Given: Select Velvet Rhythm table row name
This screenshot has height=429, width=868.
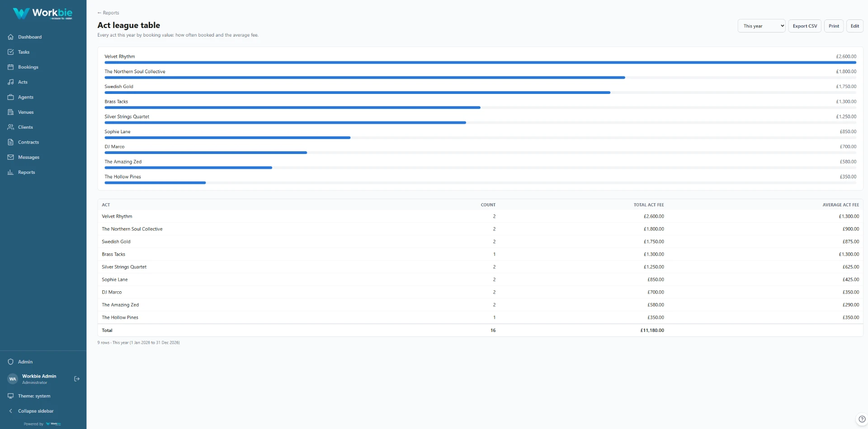Looking at the screenshot, I should (117, 216).
